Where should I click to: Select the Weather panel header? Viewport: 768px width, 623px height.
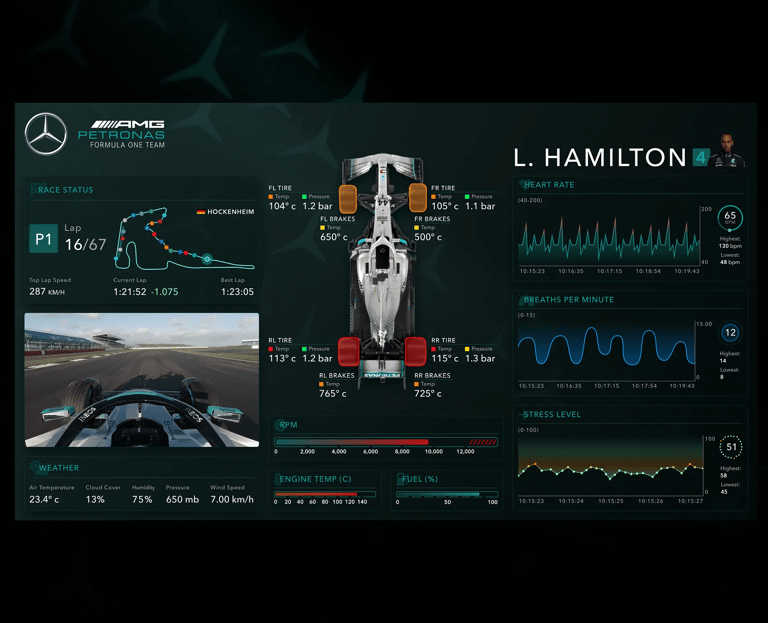pyautogui.click(x=59, y=468)
